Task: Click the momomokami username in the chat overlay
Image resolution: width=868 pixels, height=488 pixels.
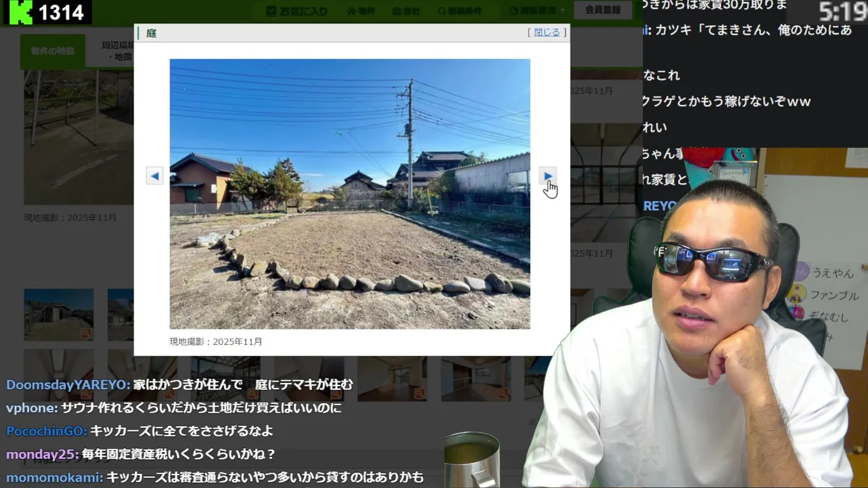Action: 54,477
